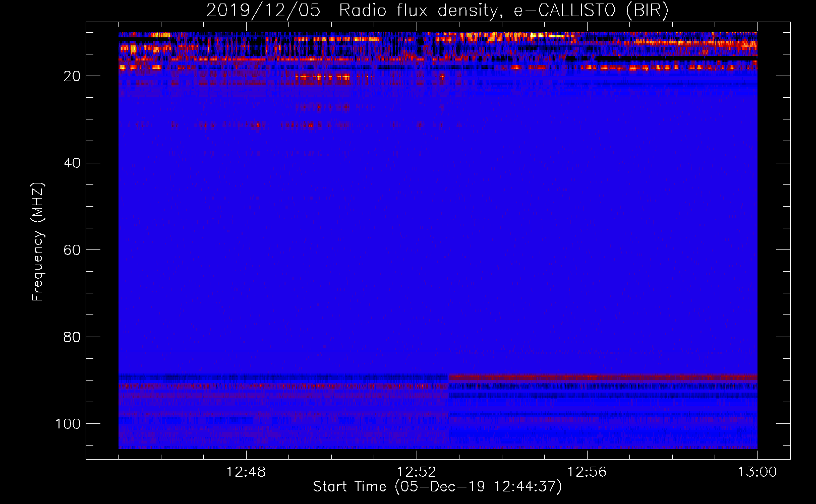
Task: Click the '20' frequency tick label
Action: (x=72, y=76)
